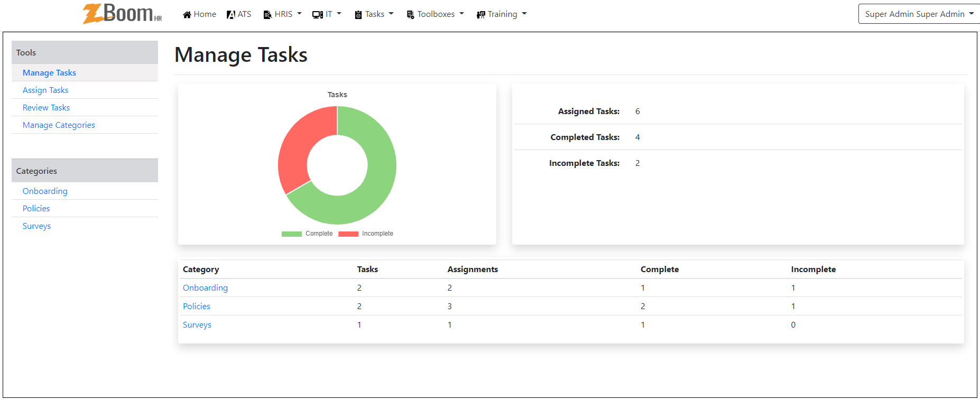Screen dimensions: 980x400
Task: Click the Completed Tasks label
Action: tap(585, 137)
